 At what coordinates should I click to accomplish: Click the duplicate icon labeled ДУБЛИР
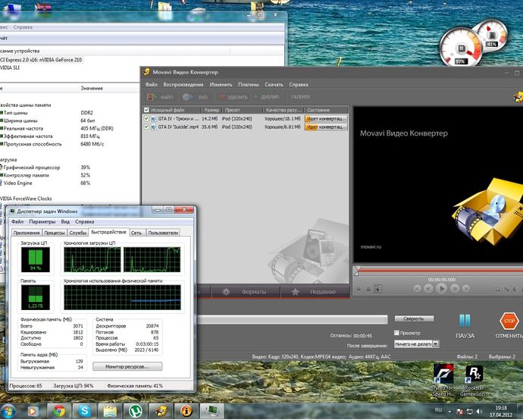pyautogui.click(x=256, y=97)
